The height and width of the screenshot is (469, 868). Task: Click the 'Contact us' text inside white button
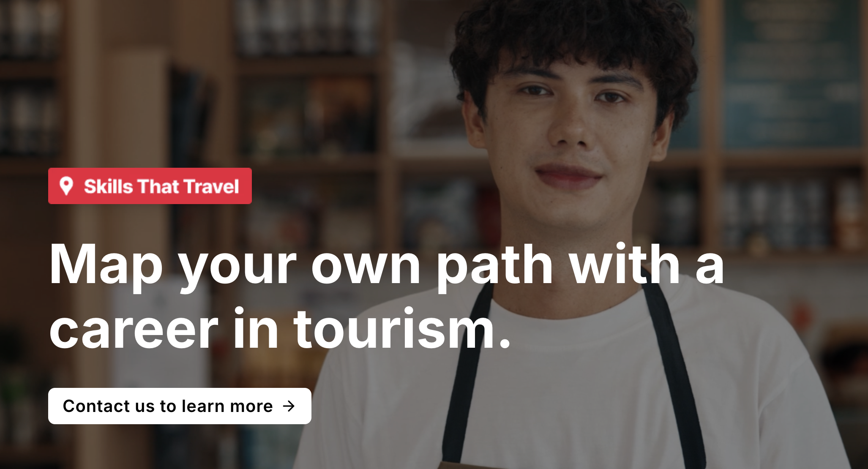(x=109, y=406)
